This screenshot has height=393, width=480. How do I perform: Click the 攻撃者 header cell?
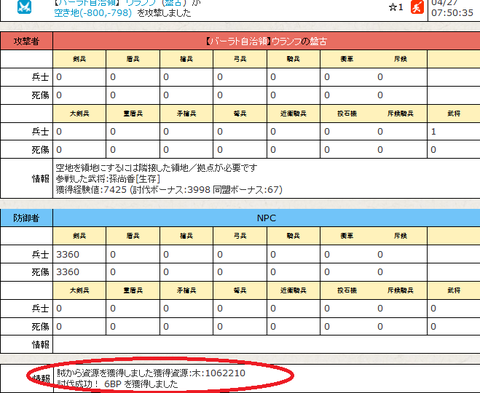26,41
